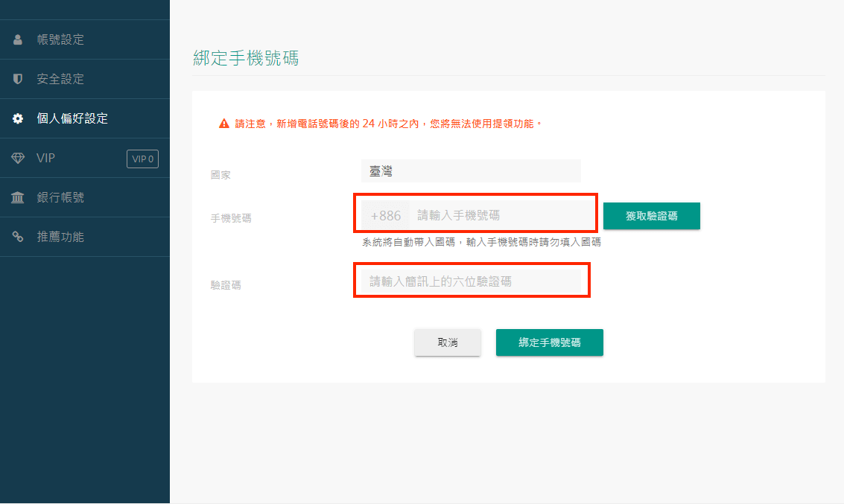Open the 帳號設定 sidebar menu item
The width and height of the screenshot is (844, 504).
(60, 40)
